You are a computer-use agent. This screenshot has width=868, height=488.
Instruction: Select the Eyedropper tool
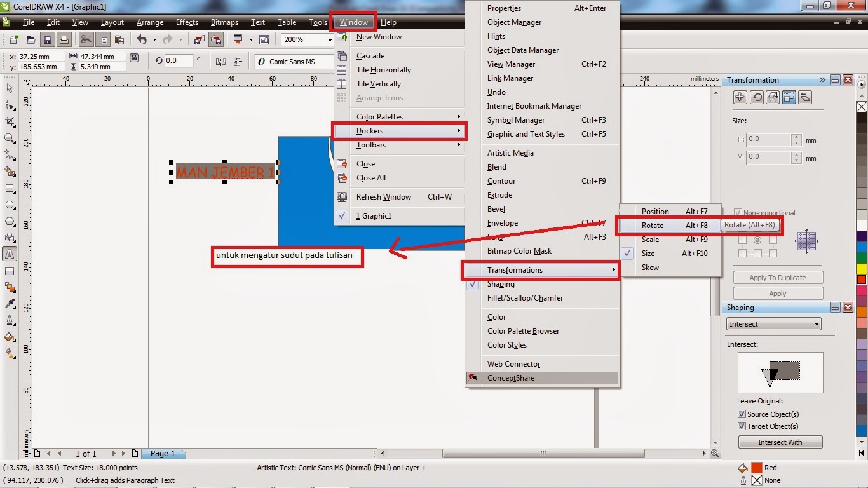(10, 304)
